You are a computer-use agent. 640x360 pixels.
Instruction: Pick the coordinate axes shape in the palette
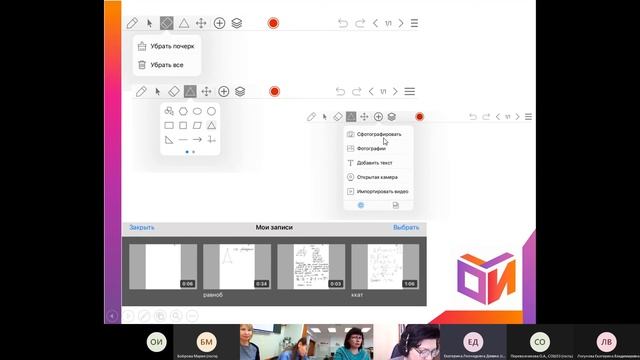point(211,140)
